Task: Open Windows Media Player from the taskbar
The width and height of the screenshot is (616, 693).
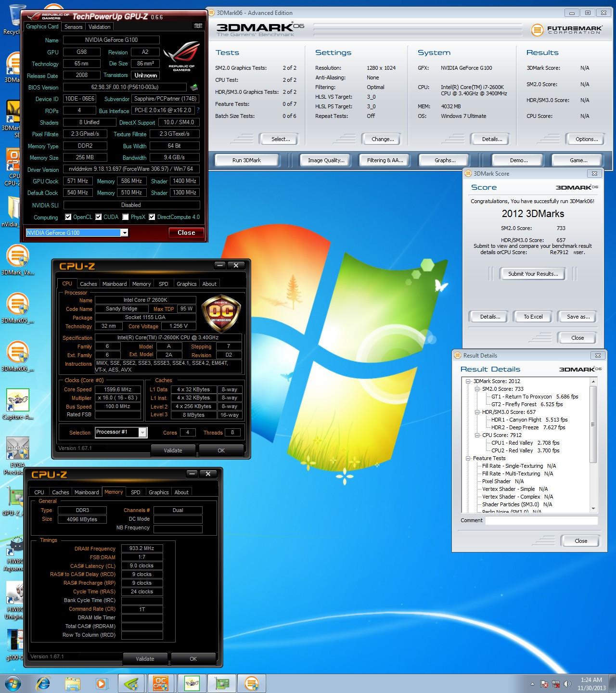Action: (x=101, y=683)
